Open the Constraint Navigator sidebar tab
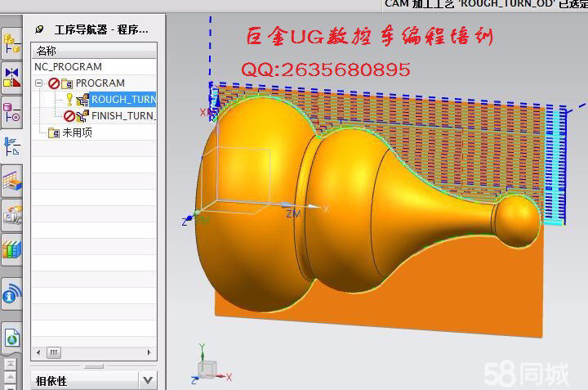 tap(11, 78)
